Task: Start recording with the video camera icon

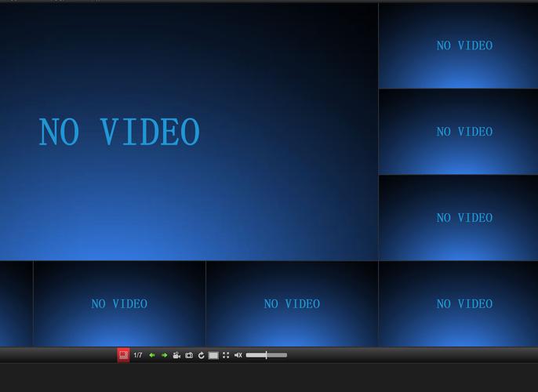Action: [x=176, y=355]
